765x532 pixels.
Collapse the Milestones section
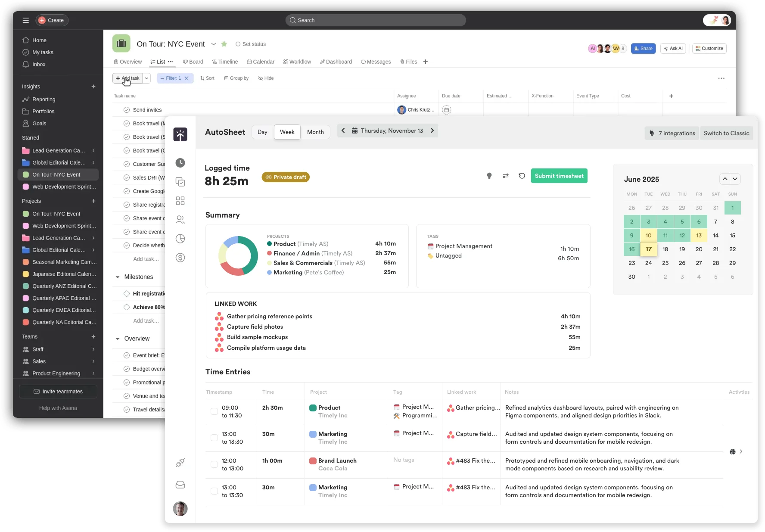coord(118,277)
